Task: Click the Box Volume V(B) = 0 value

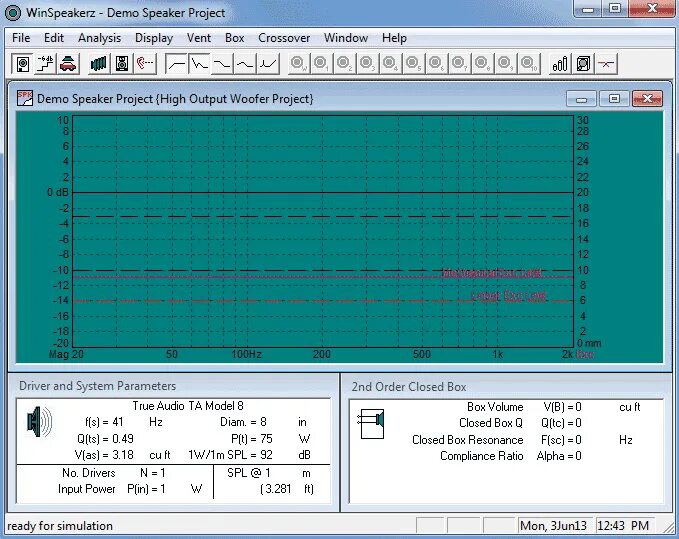Action: [562, 407]
